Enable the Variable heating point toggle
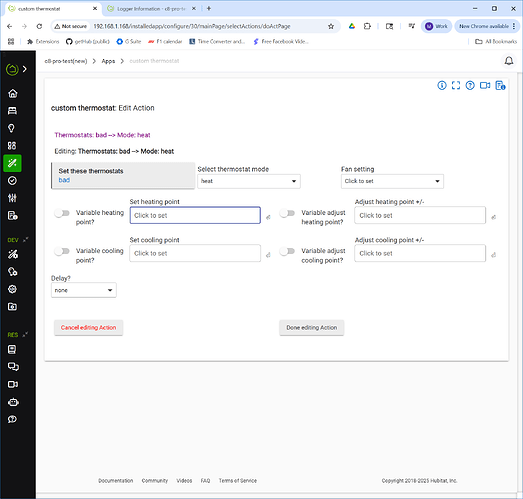This screenshot has height=499, width=523. (x=62, y=213)
